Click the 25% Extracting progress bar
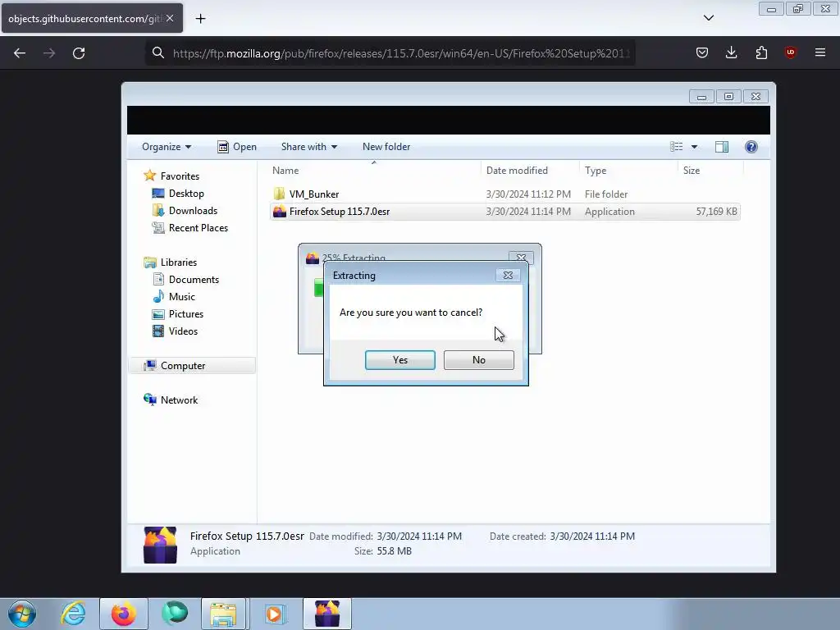 318,290
